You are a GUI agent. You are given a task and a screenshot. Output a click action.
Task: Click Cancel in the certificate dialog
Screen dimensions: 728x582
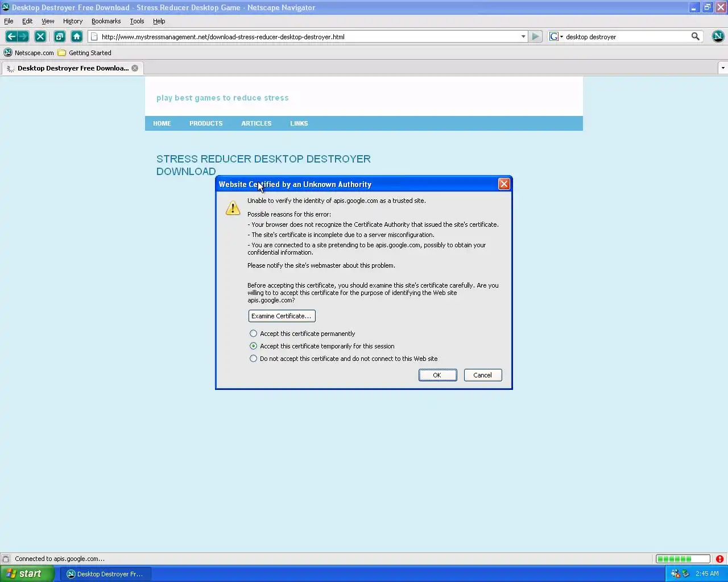483,375
